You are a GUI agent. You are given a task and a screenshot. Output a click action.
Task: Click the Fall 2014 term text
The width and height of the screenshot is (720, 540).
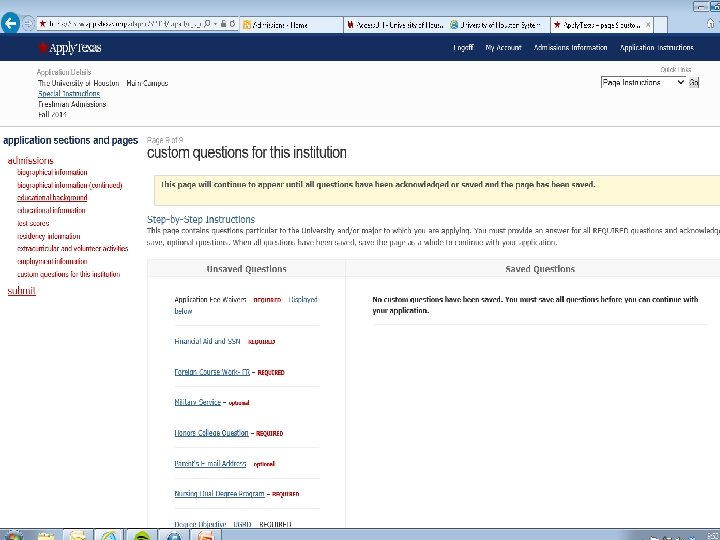click(x=52, y=114)
